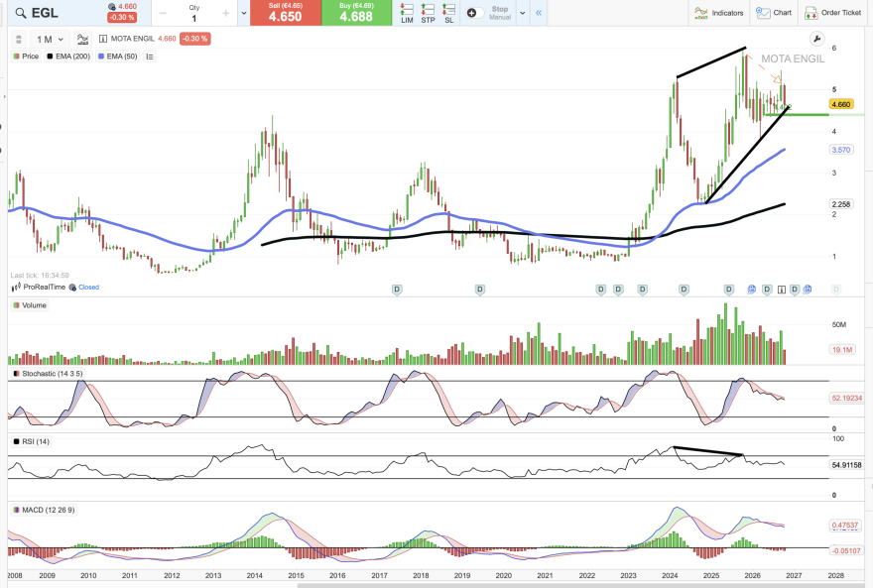Click the blue Closed market status link
This screenshot has width=873, height=588.
point(88,287)
